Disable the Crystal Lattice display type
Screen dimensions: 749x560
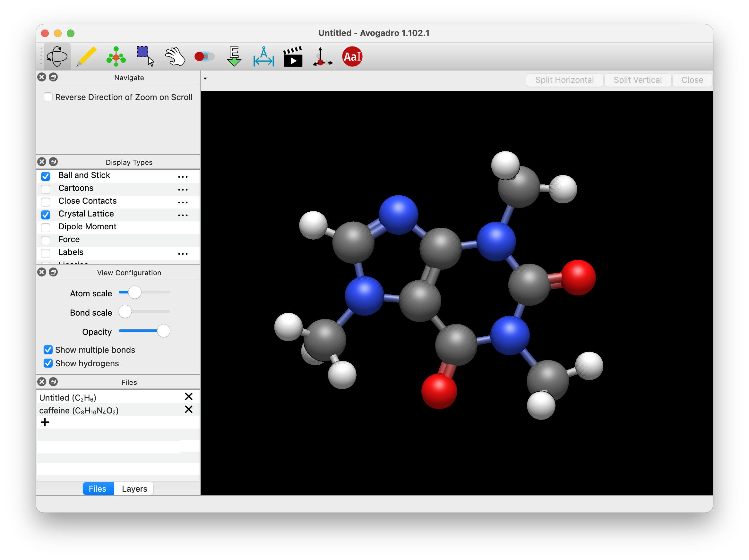point(45,215)
